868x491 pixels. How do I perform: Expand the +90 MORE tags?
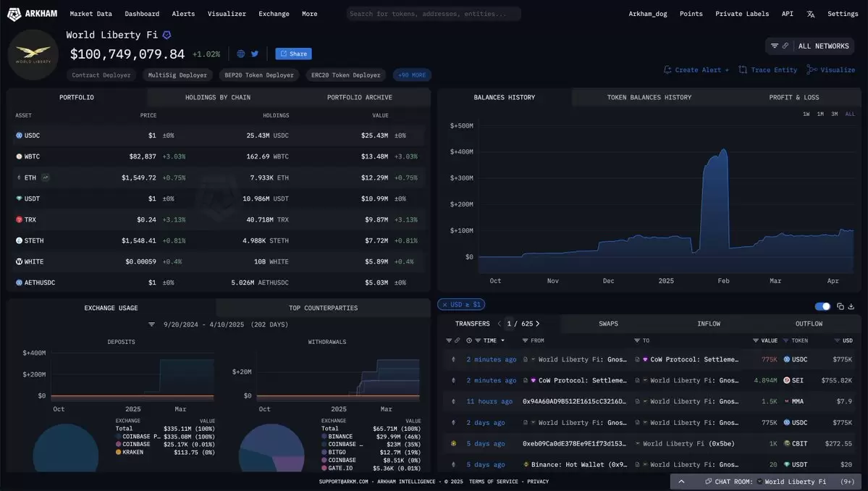click(x=412, y=75)
